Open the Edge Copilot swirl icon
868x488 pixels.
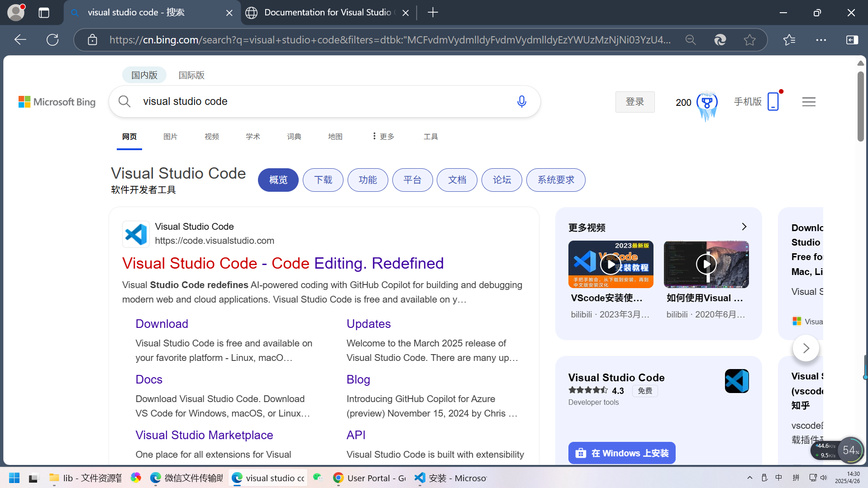coord(720,40)
